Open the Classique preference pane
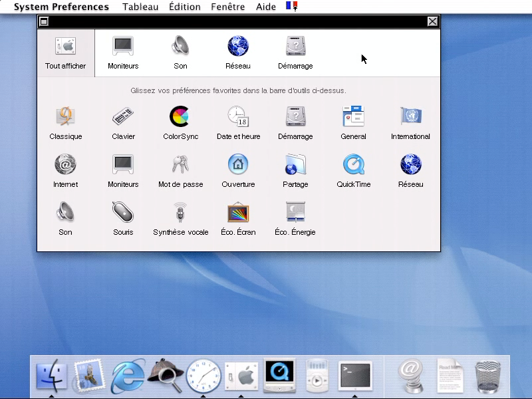This screenshot has height=399, width=532. tap(65, 123)
